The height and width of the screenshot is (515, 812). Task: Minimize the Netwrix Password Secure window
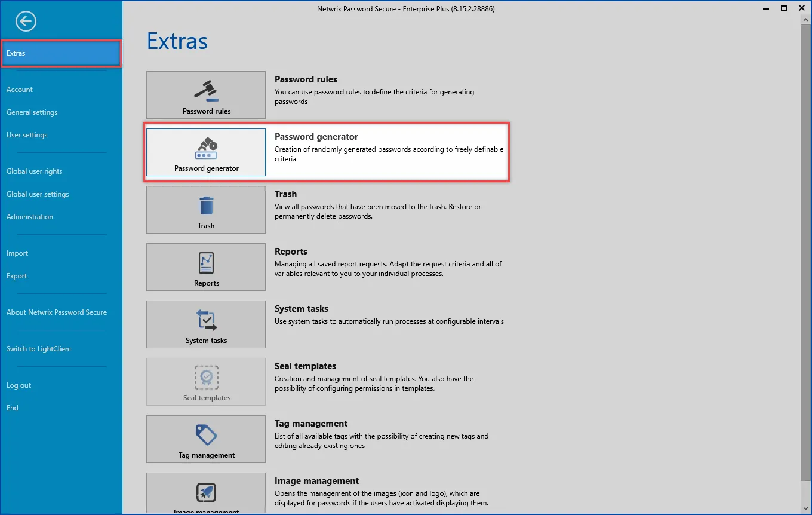[766, 8]
